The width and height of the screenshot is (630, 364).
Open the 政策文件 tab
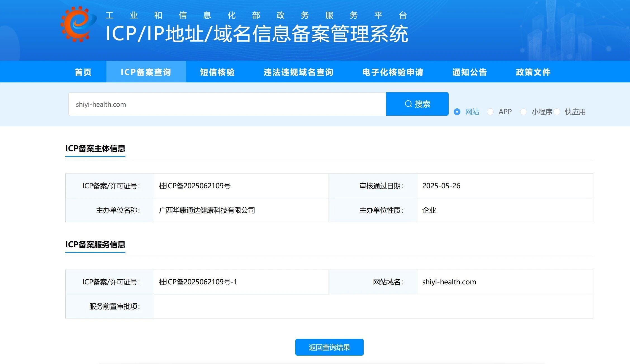click(x=533, y=72)
